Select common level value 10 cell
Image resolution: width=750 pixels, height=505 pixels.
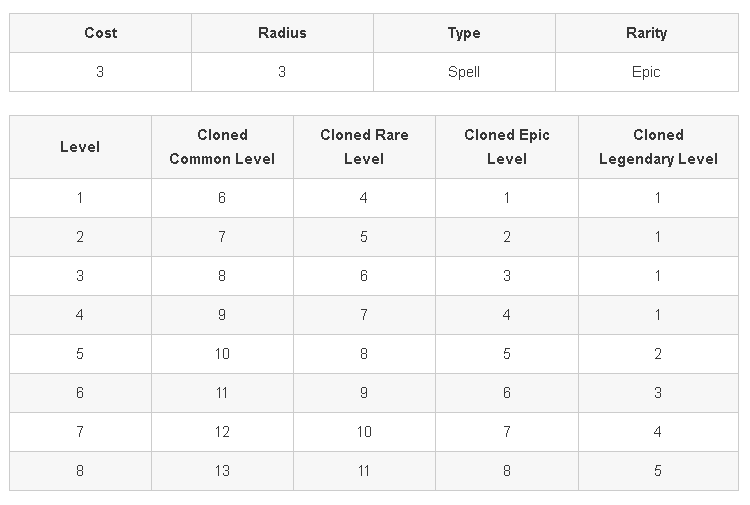(x=222, y=354)
